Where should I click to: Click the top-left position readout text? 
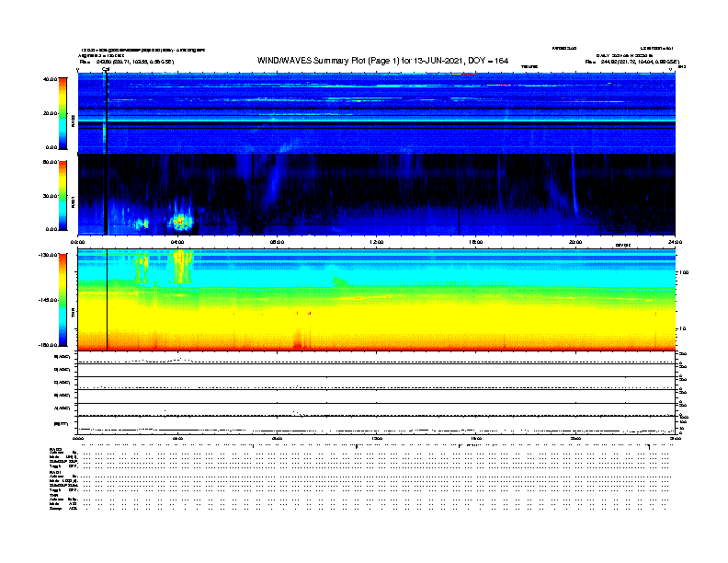[127, 62]
